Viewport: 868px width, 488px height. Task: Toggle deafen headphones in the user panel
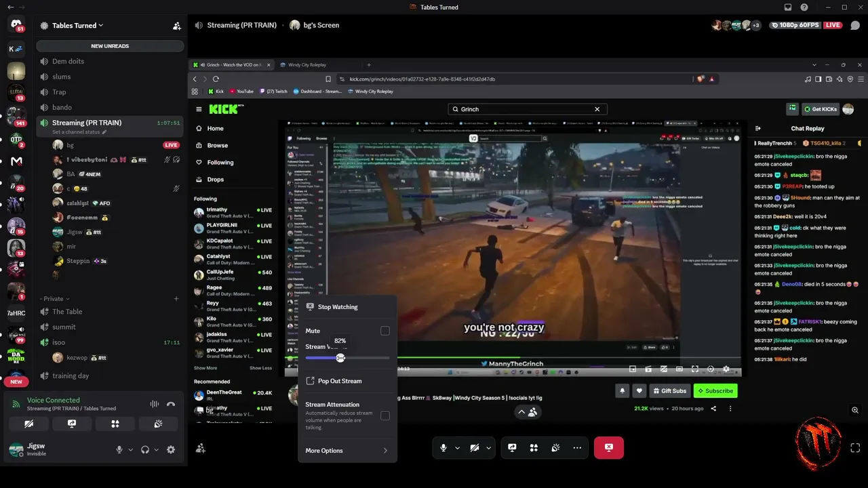click(x=144, y=449)
